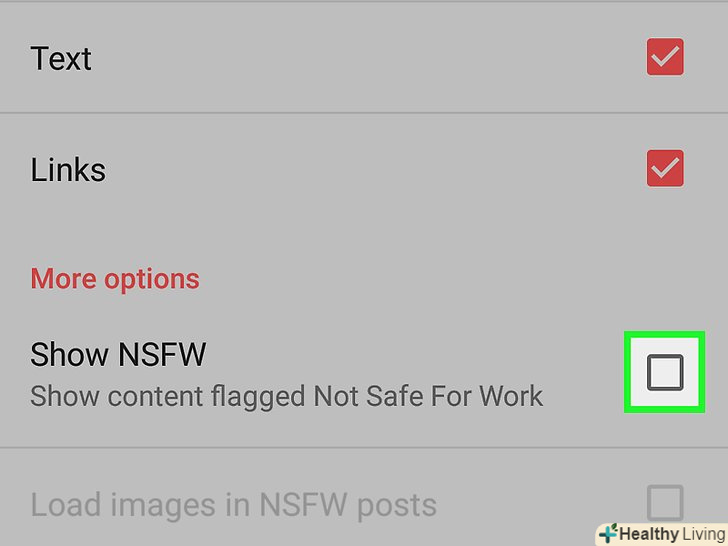Image resolution: width=728 pixels, height=546 pixels.
Task: Enable the Show NSFW checkbox
Action: tap(665, 372)
